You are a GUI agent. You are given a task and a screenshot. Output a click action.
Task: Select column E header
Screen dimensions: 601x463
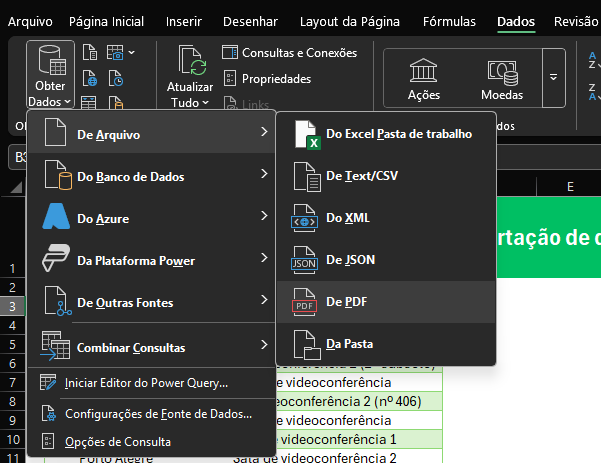(569, 187)
